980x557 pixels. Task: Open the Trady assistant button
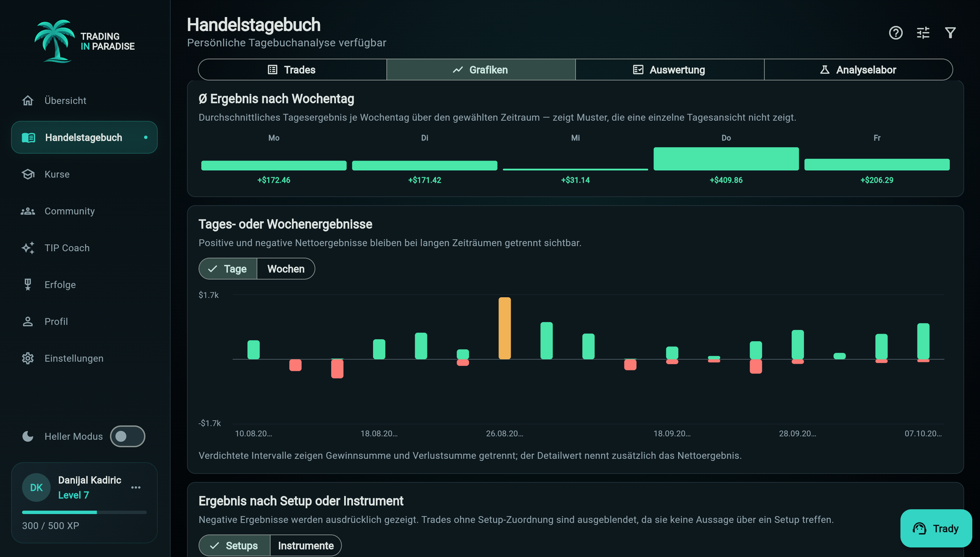tap(936, 529)
